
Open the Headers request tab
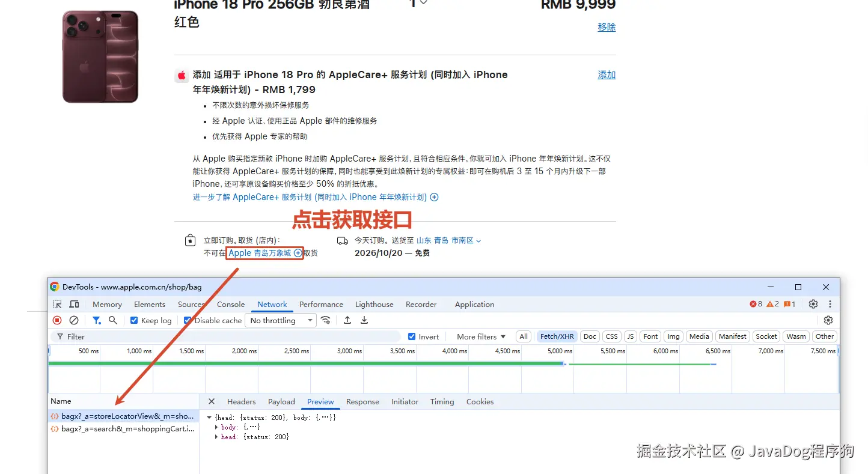coord(241,402)
